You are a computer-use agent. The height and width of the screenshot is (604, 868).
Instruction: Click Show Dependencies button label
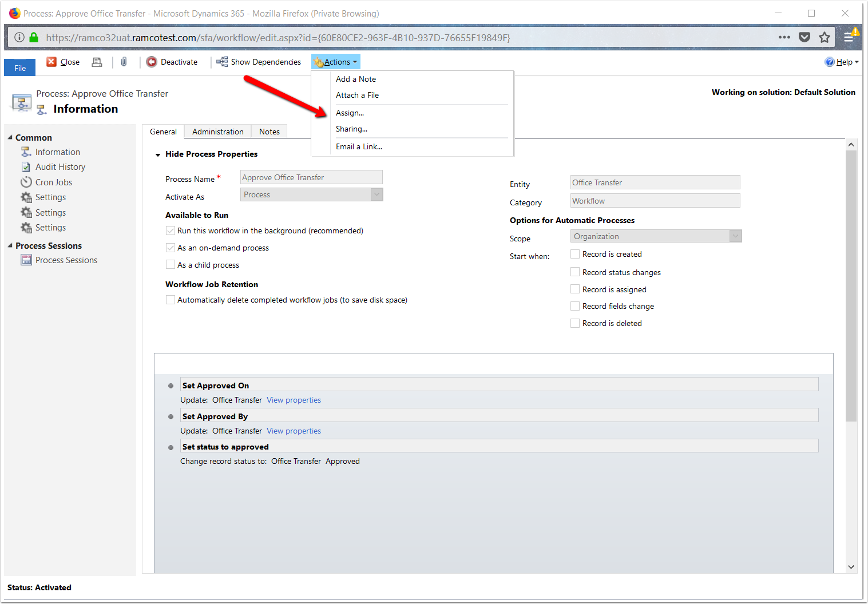(x=266, y=62)
